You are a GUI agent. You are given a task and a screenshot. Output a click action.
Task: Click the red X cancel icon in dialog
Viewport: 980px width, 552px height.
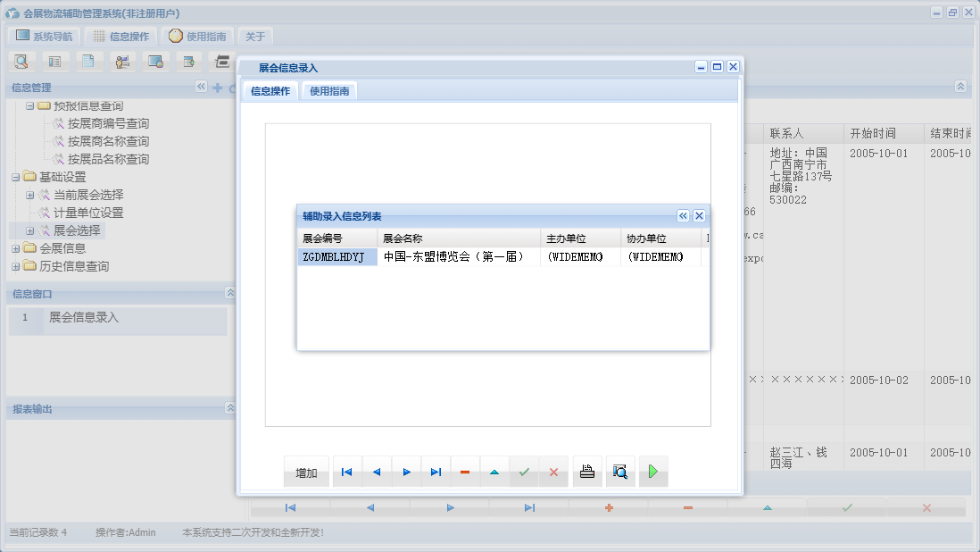click(553, 472)
